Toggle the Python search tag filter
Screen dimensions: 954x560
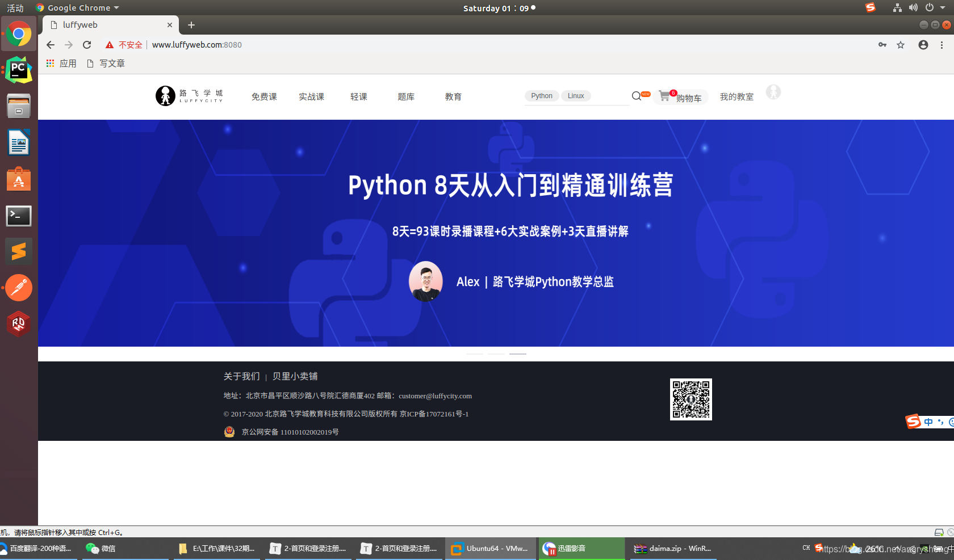(541, 96)
